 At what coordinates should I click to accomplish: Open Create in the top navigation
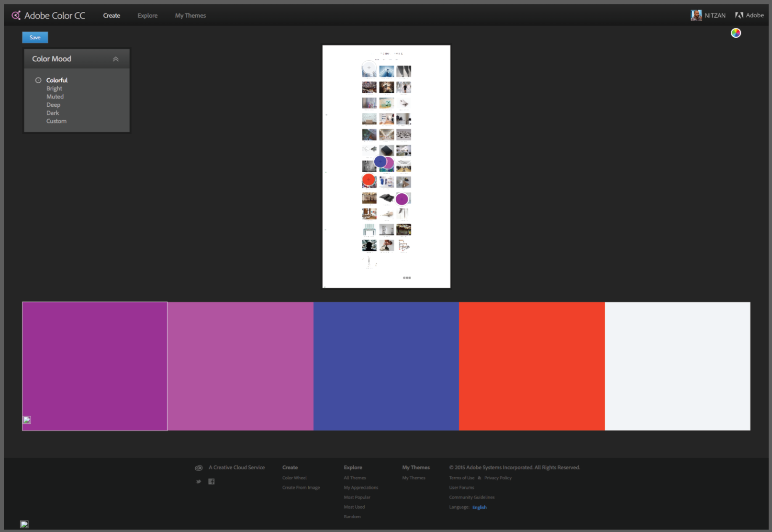[112, 16]
